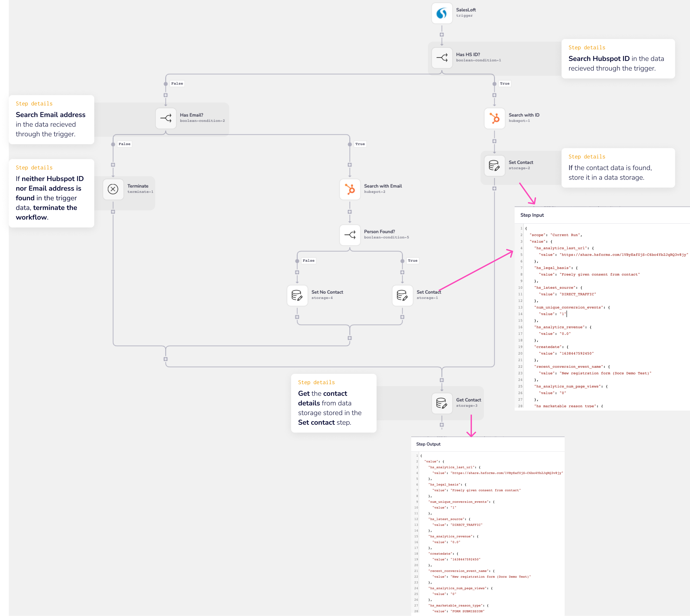
Task: Click the Step Output panel header
Action: click(x=429, y=444)
